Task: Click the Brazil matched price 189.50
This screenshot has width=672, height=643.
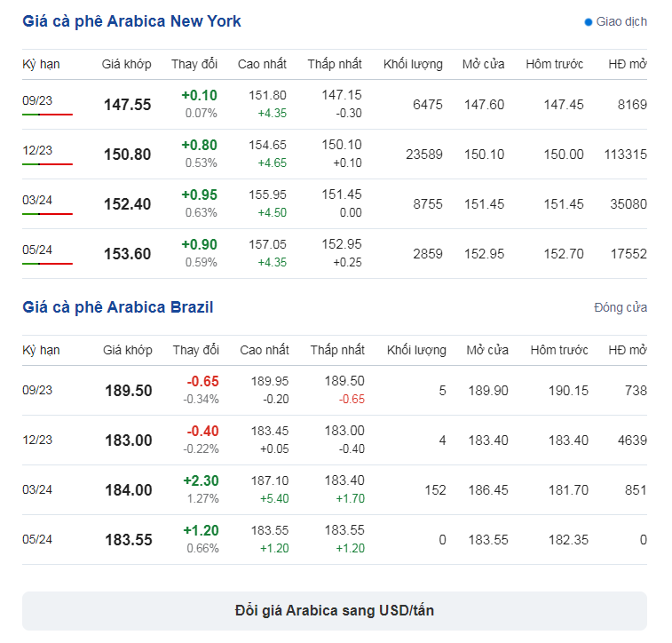Action: [129, 391]
